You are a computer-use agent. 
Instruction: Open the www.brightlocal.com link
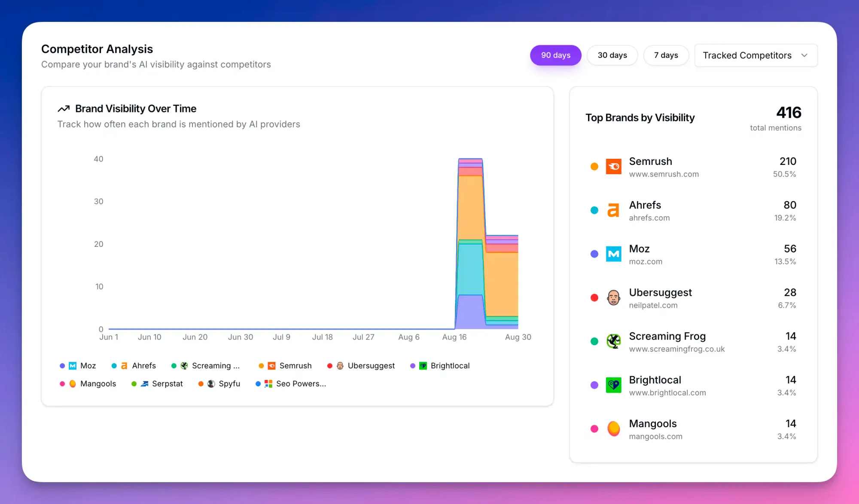tap(667, 393)
